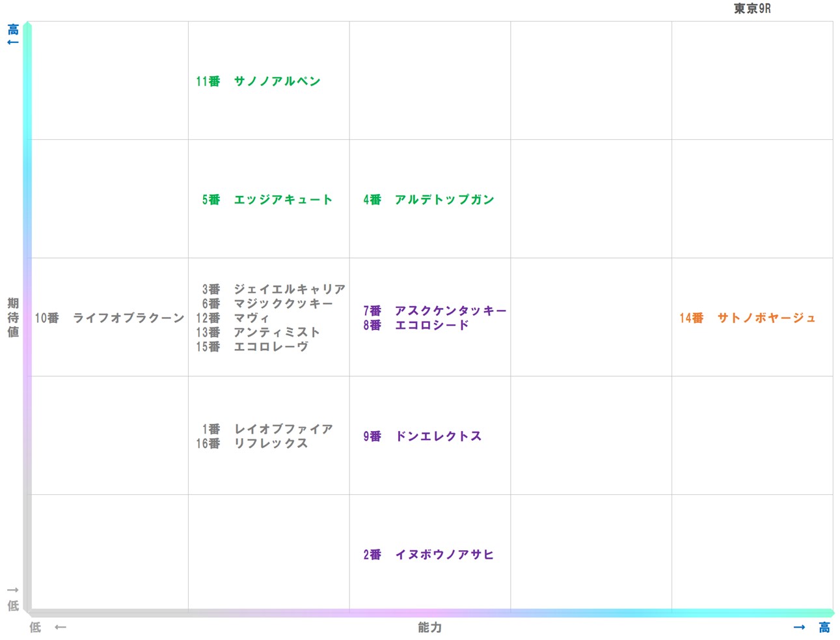Select 1番 レイオブファイア
Screen dimensions: 840x640
[x=267, y=428]
